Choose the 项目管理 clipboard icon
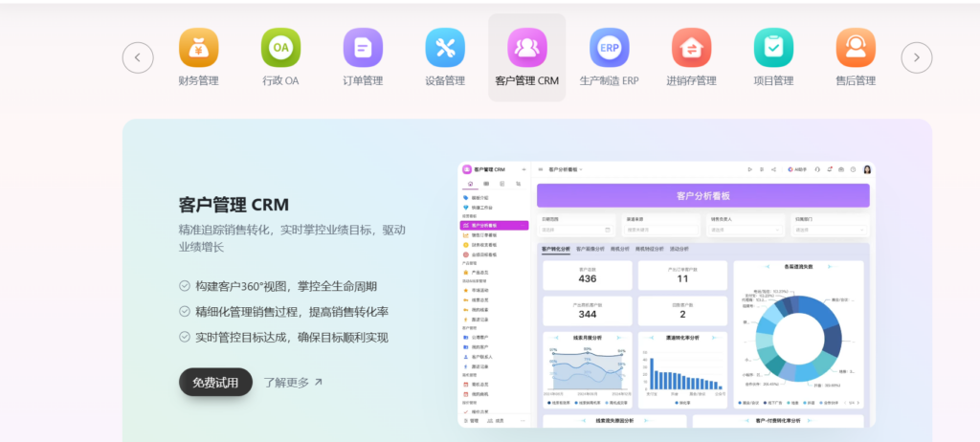The width and height of the screenshot is (980, 442). click(773, 48)
